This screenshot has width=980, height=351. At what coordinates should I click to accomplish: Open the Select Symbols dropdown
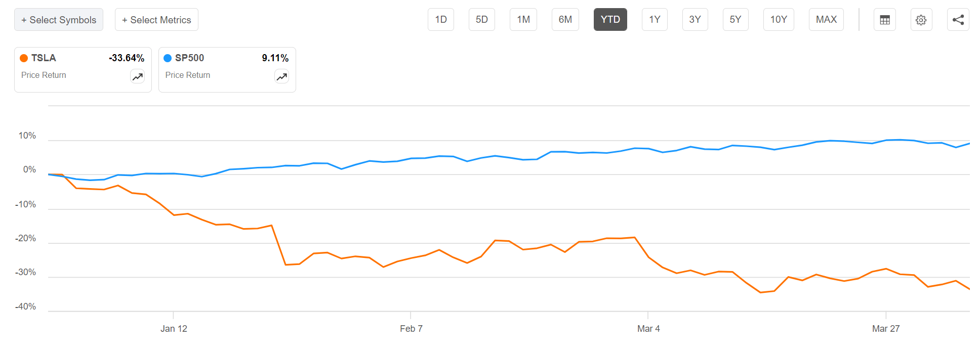click(59, 20)
